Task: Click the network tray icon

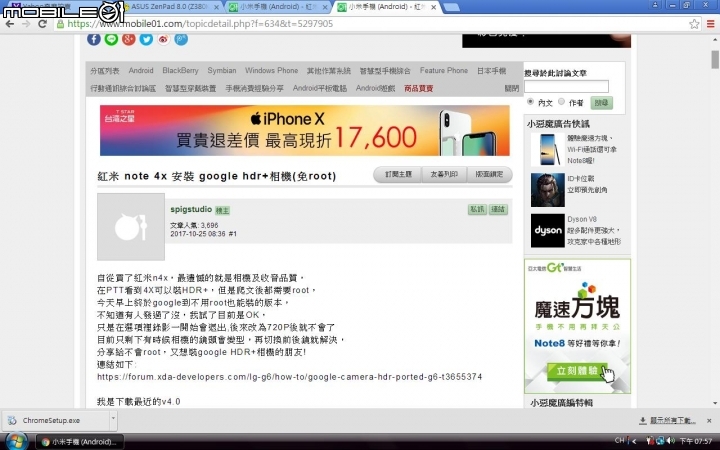Action: coord(660,441)
